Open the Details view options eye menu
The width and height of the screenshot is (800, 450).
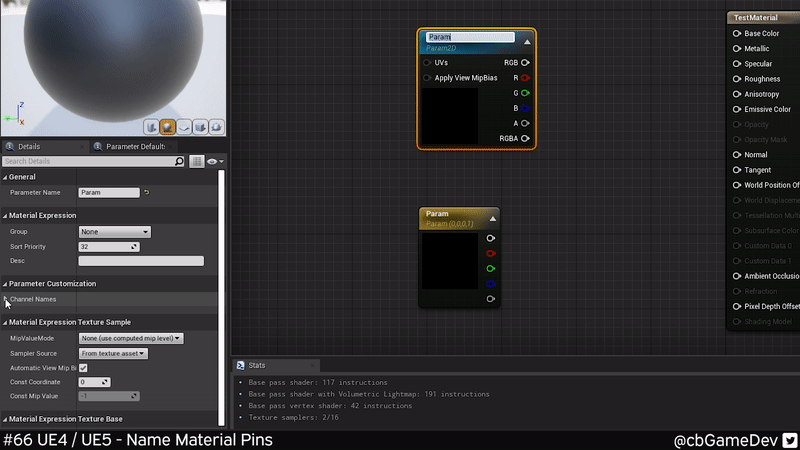pyautogui.click(x=214, y=161)
